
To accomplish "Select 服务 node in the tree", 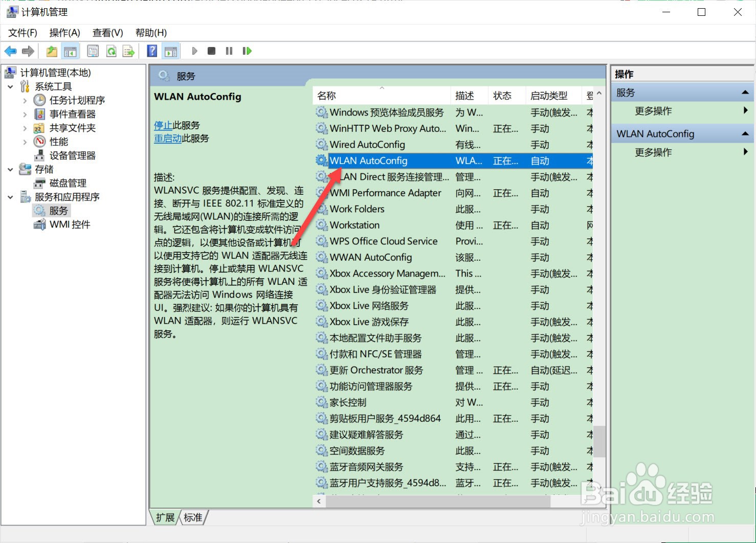I will tap(58, 211).
